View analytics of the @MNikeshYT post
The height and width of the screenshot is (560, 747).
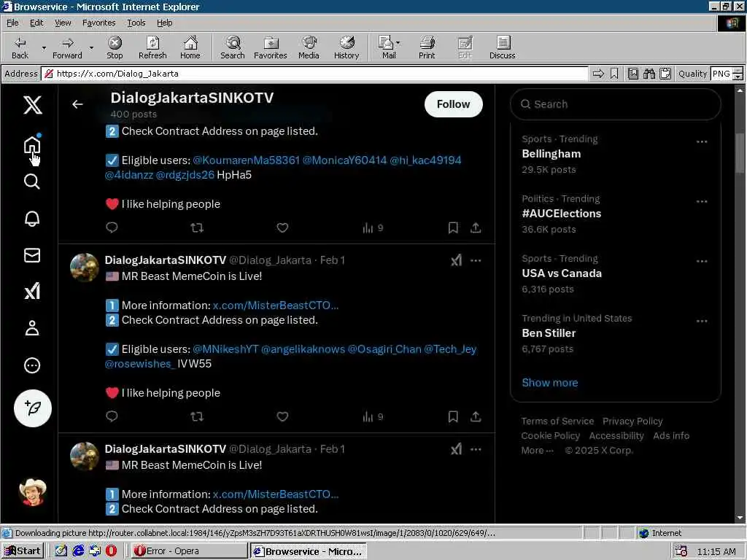click(373, 417)
